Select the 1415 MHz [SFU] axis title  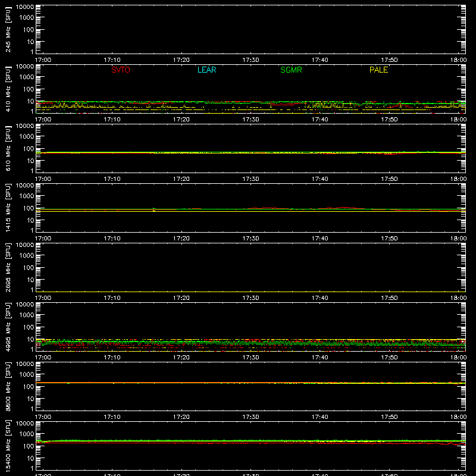[8, 208]
